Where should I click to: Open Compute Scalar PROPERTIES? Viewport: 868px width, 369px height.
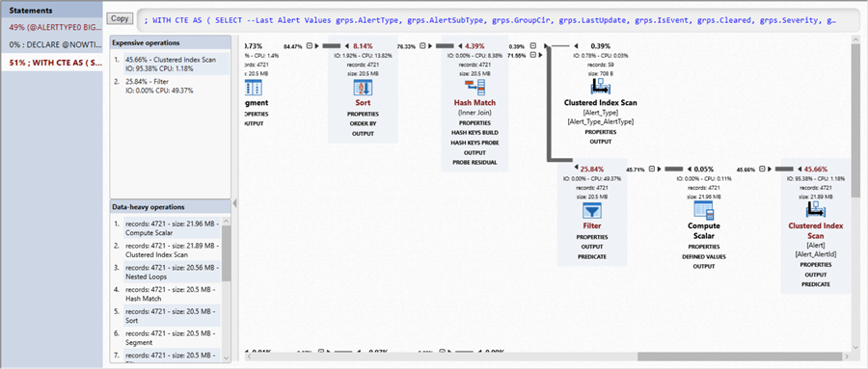click(x=704, y=247)
